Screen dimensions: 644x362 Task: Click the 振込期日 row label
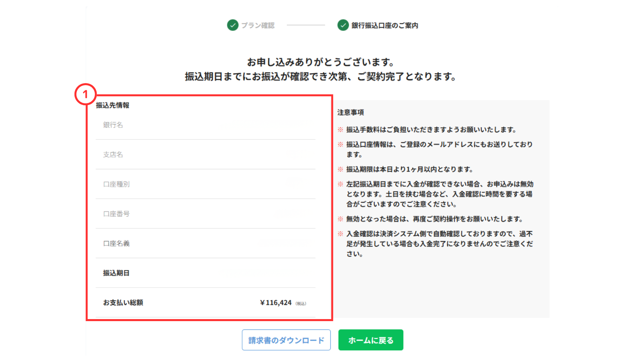pos(116,273)
